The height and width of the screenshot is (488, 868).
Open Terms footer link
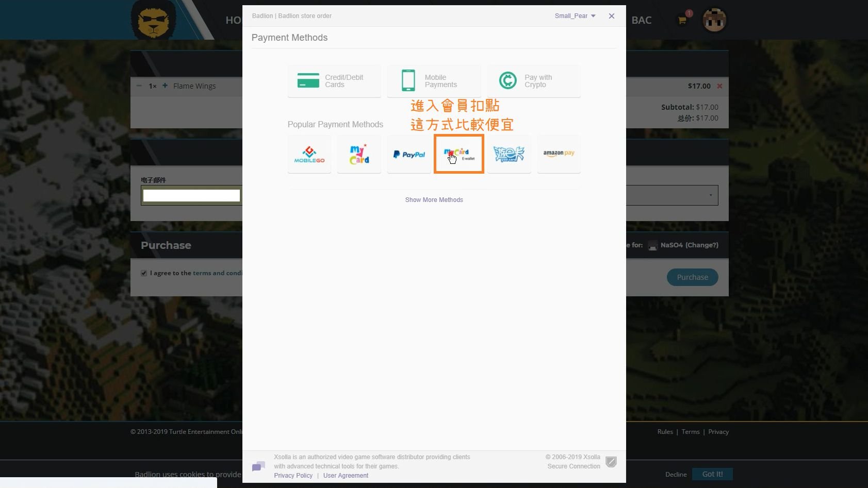690,432
